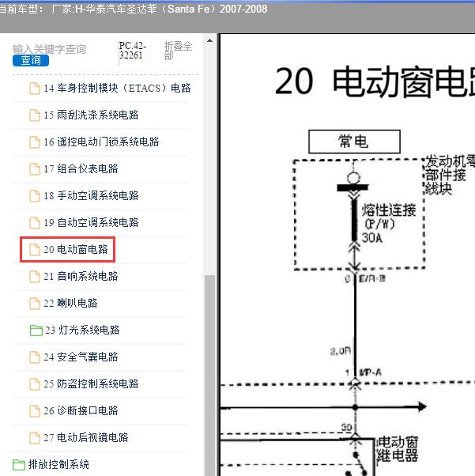Select 21 音响系统电路 entry
Screen dimensions: 475x476
(x=81, y=276)
